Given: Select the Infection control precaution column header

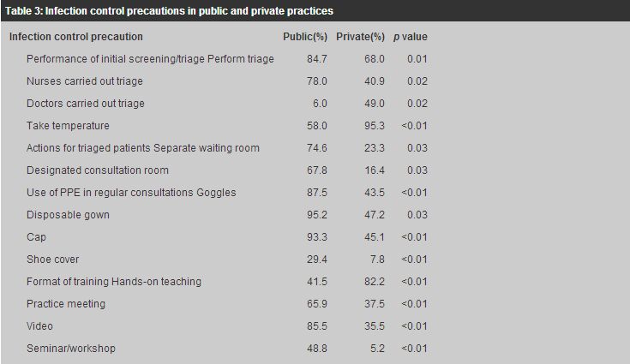Looking at the screenshot, I should coord(76,37).
